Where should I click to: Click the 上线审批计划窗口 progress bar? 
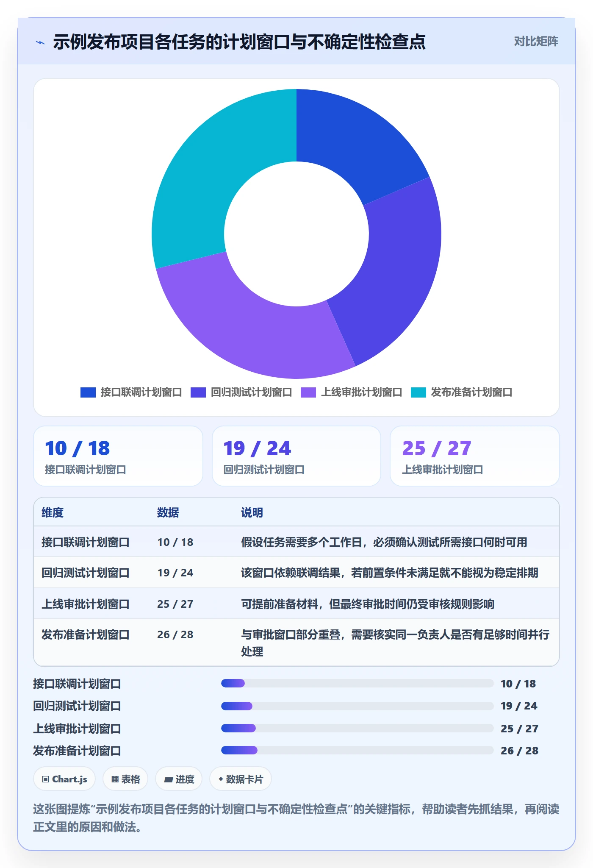pyautogui.click(x=357, y=728)
